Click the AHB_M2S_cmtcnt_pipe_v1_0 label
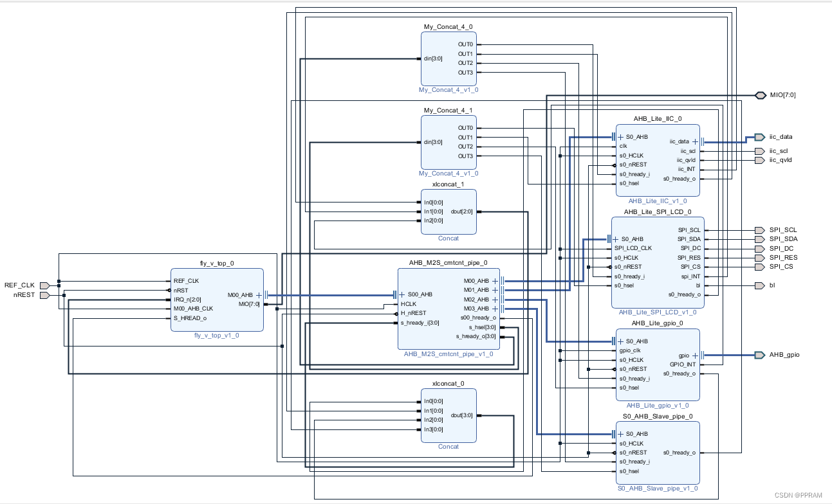The width and height of the screenshot is (832, 504). 448,354
